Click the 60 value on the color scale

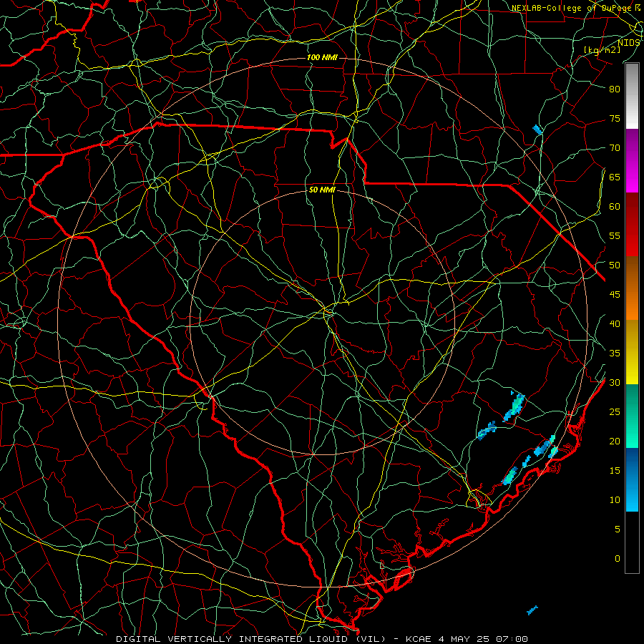tap(615, 207)
